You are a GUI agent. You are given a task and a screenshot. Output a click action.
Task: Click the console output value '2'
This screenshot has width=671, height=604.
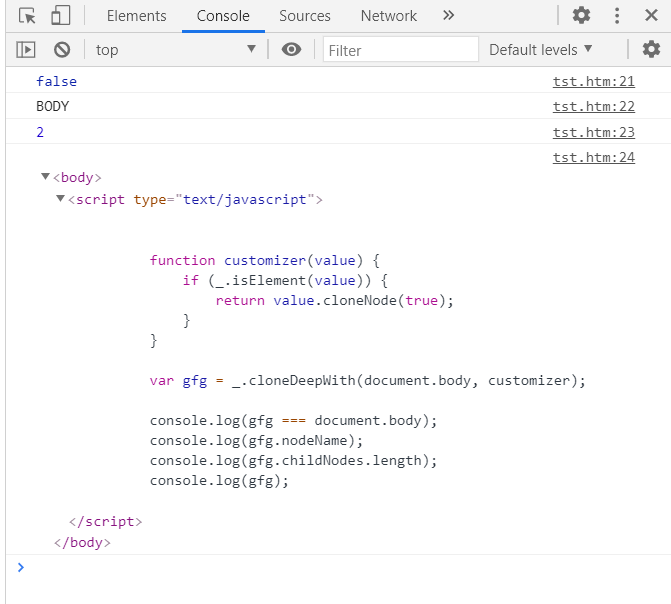coord(40,132)
